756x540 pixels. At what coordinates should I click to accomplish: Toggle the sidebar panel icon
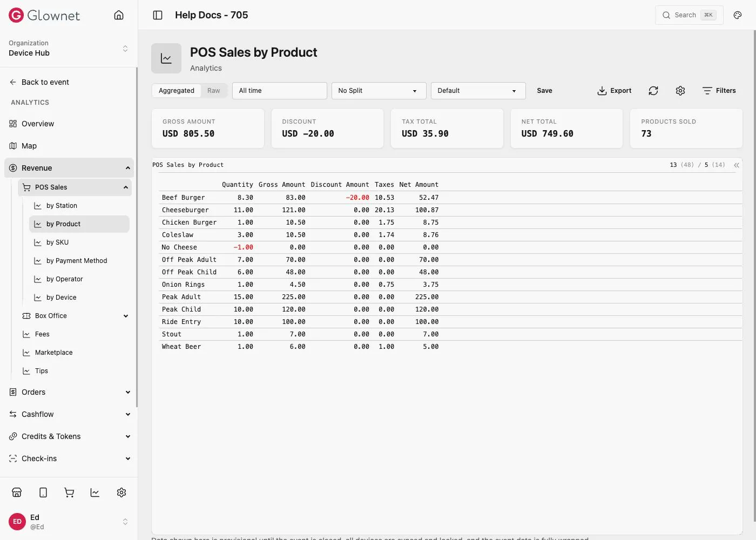(x=158, y=15)
